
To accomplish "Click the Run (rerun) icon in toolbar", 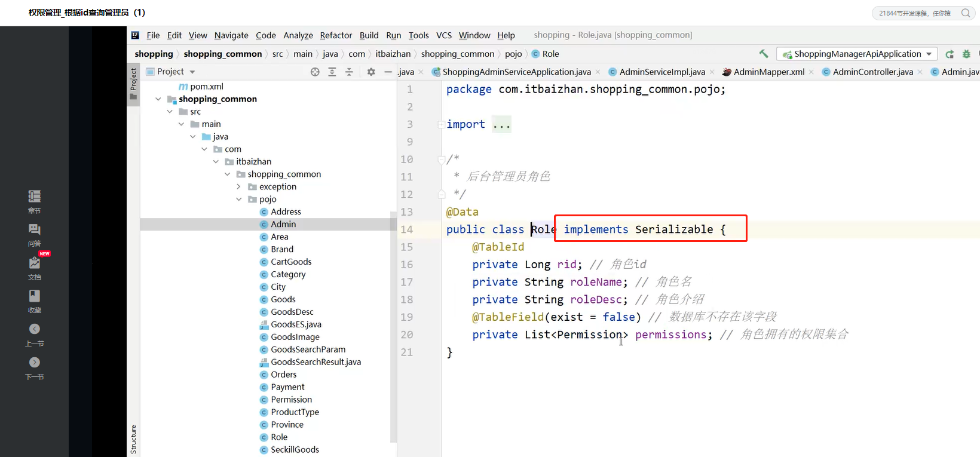I will click(x=950, y=54).
